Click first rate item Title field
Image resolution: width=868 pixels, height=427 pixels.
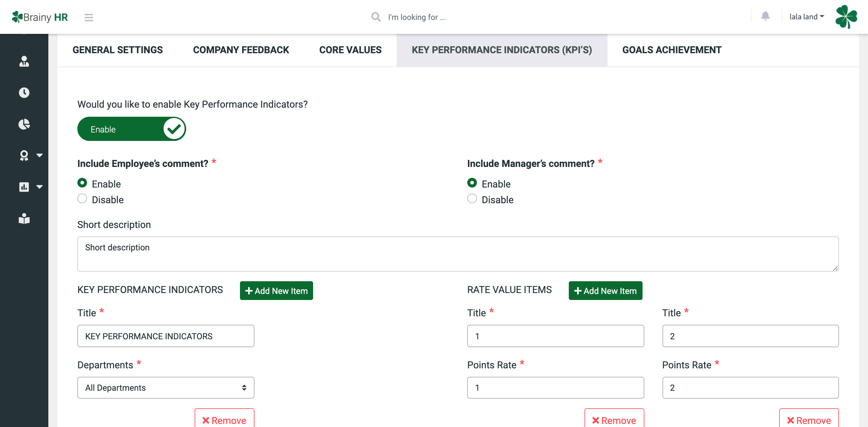coord(555,336)
